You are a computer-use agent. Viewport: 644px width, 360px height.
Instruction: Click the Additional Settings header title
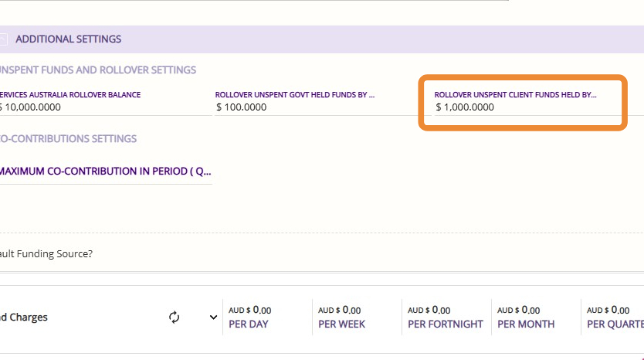tap(68, 39)
